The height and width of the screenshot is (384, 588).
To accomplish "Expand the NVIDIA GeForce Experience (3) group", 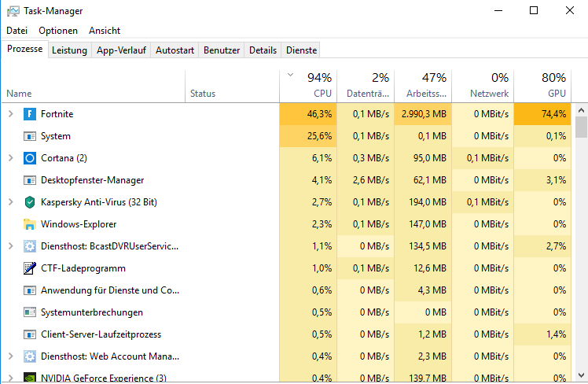I will point(11,378).
